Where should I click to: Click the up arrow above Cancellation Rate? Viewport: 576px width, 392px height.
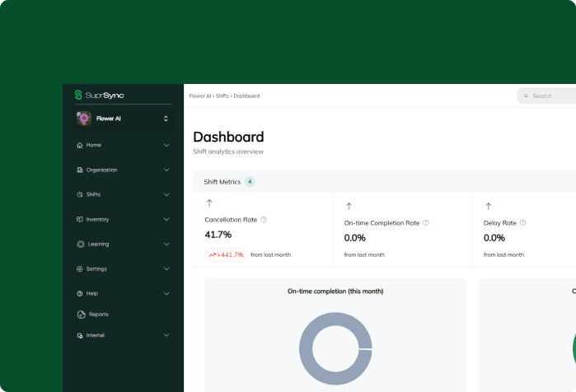[209, 203]
